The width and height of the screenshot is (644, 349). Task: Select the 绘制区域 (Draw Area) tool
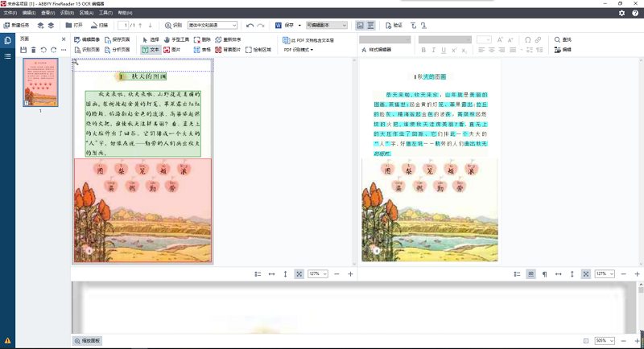(x=258, y=50)
